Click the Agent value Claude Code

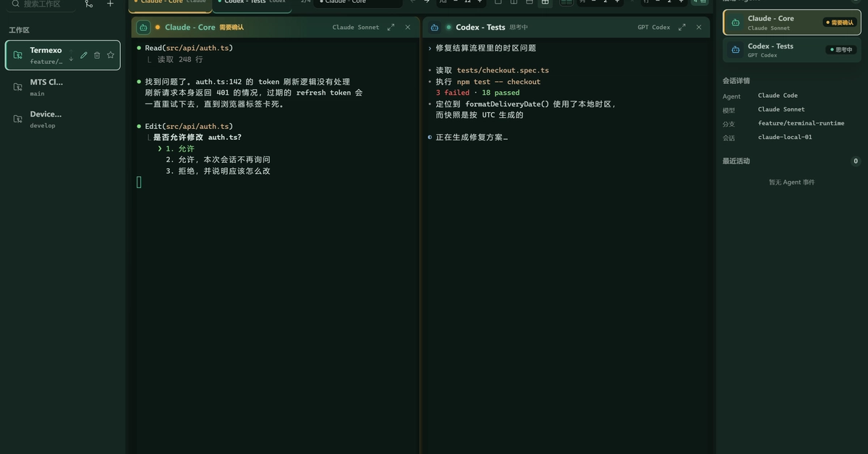click(x=778, y=96)
